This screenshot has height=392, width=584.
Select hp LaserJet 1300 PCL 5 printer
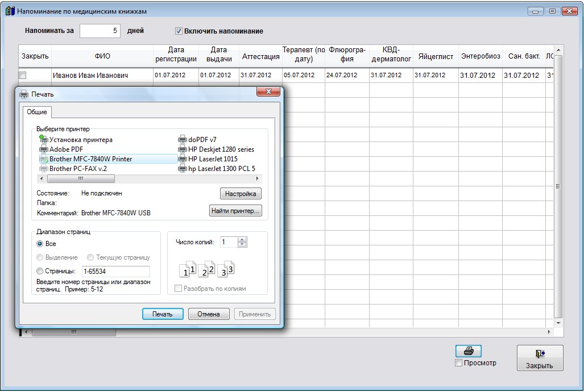221,169
